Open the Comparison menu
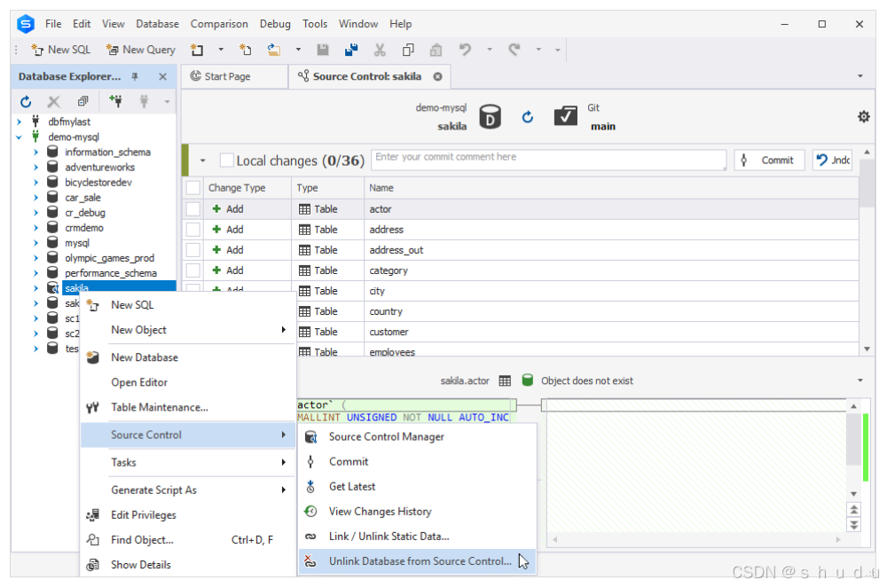 218,23
